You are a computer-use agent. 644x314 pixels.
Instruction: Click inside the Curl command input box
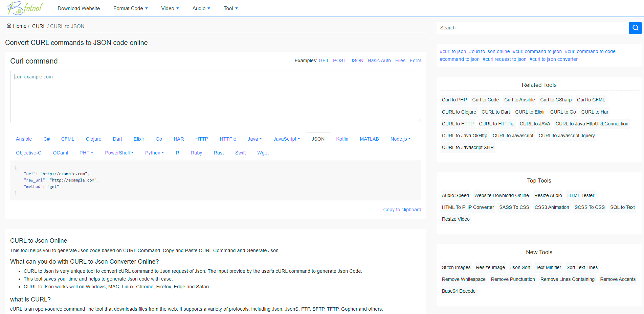(x=216, y=96)
